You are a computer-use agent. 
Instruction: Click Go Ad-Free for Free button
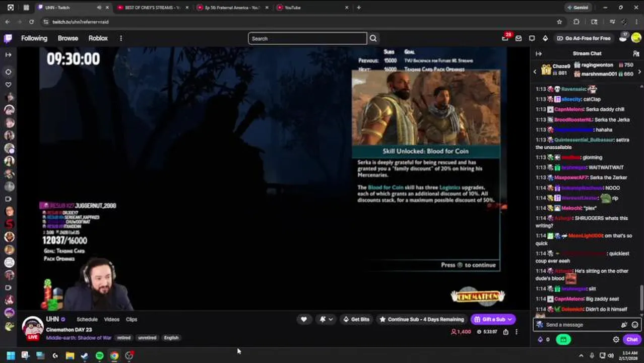pos(584,38)
